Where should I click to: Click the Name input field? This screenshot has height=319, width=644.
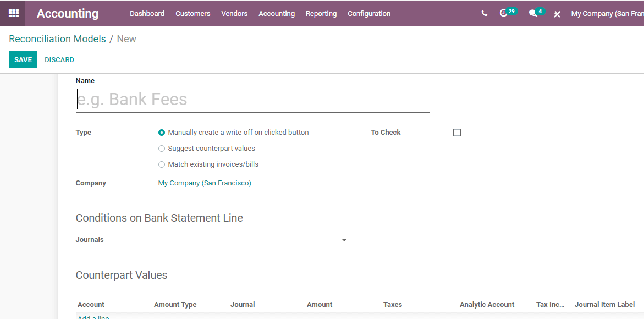pos(252,100)
